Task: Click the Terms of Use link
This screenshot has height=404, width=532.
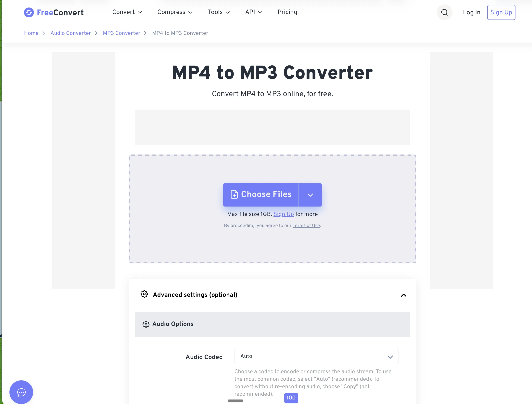Action: pyautogui.click(x=306, y=226)
